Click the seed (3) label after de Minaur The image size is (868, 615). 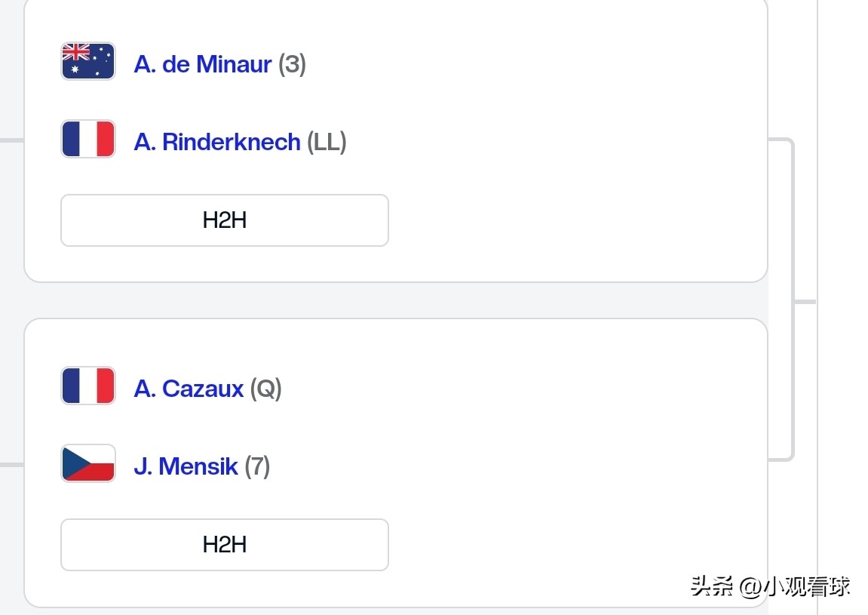coord(292,64)
